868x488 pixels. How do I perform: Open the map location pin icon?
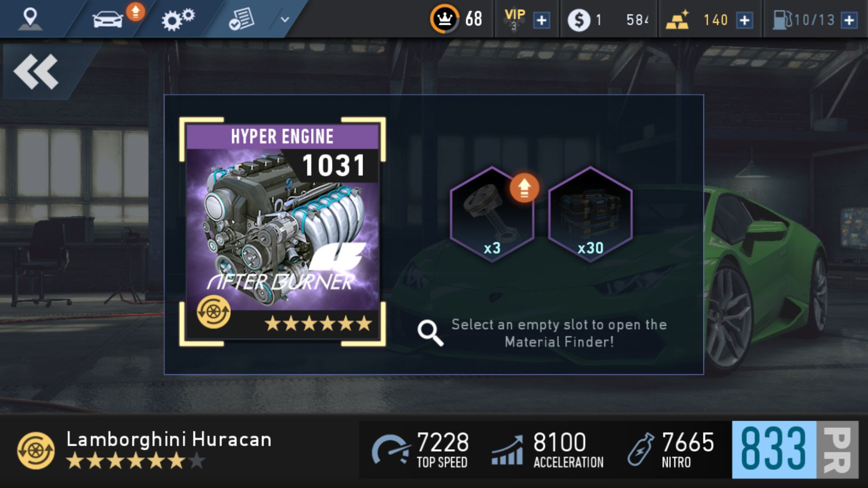pyautogui.click(x=30, y=19)
